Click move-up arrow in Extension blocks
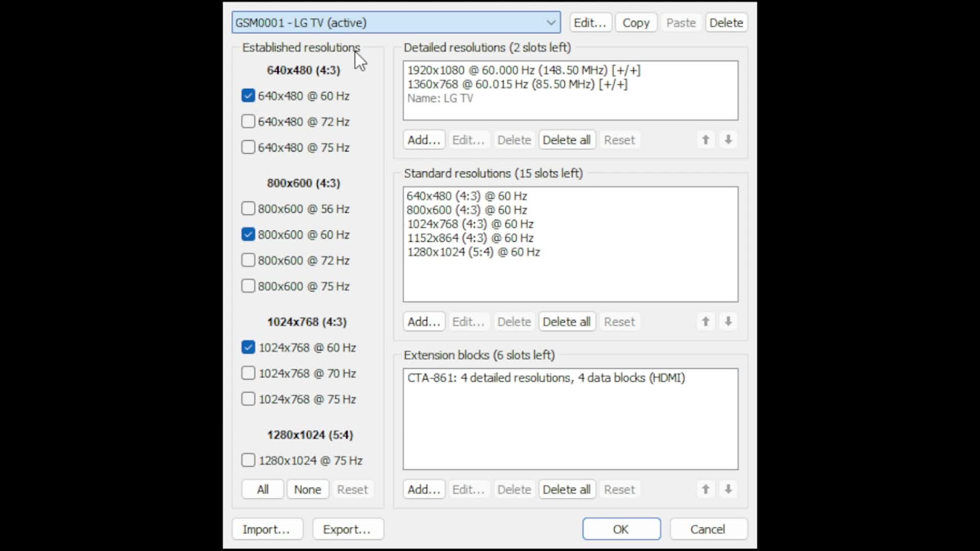 (x=705, y=489)
